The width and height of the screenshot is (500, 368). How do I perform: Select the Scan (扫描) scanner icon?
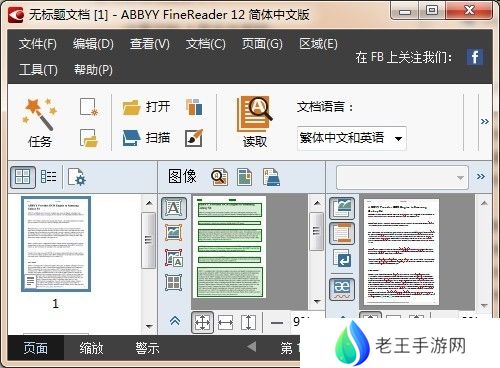tap(131, 138)
